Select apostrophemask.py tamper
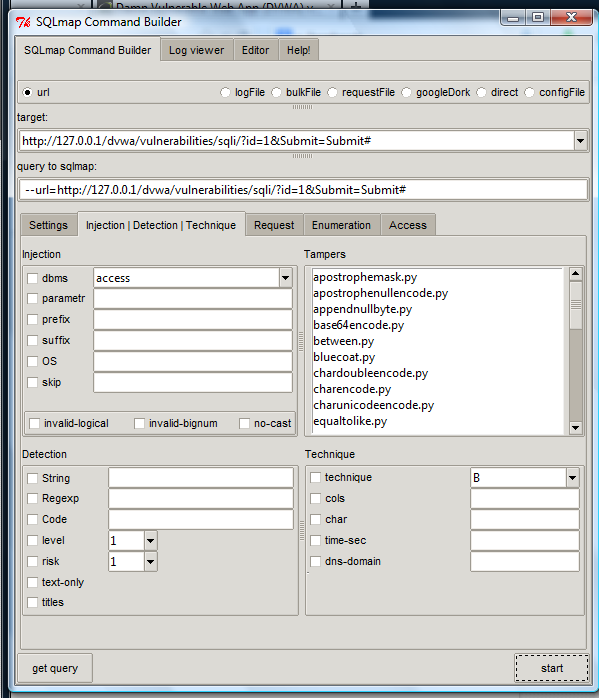This screenshot has width=599, height=698. (x=365, y=277)
